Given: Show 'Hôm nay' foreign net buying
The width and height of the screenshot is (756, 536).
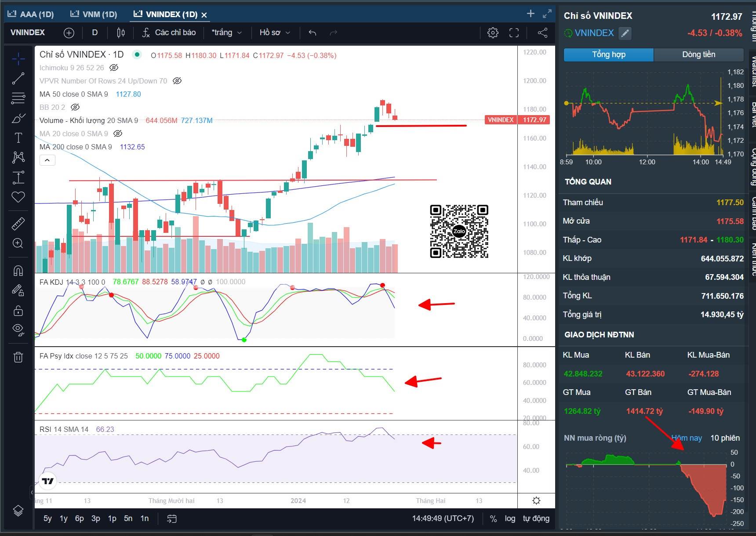Looking at the screenshot, I should (x=686, y=438).
